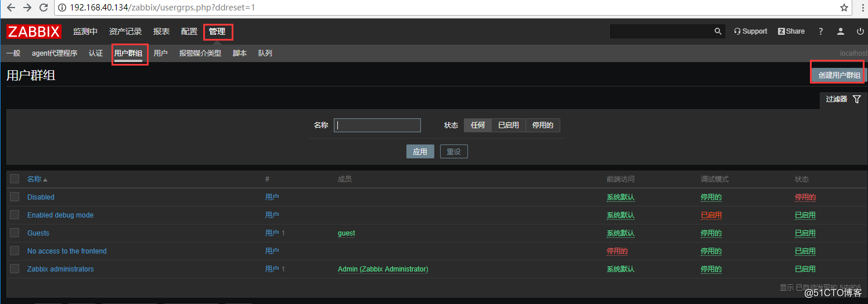Open the guest member link
The image size is (868, 304).
click(347, 233)
